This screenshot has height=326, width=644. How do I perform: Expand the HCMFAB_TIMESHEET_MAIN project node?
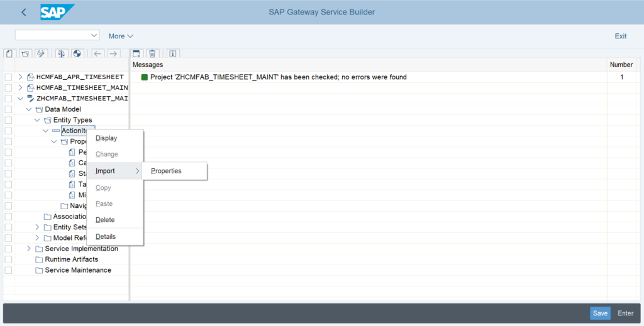pyautogui.click(x=20, y=88)
